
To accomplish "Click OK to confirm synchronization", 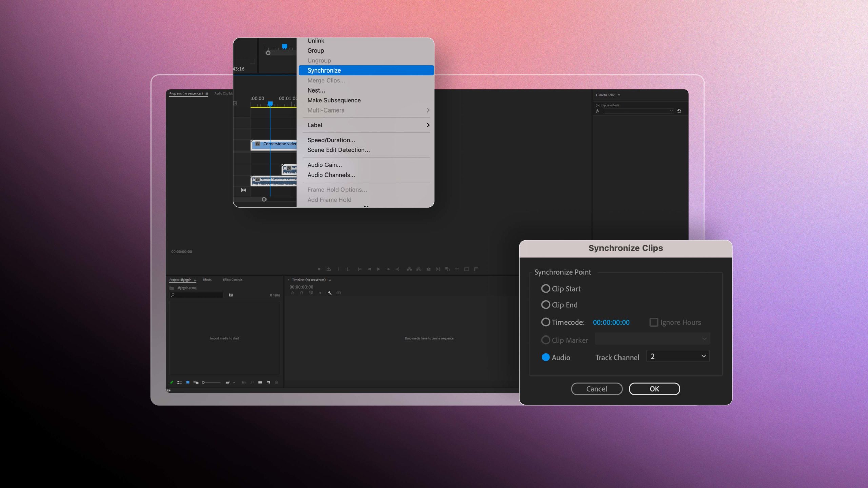I will [654, 388].
